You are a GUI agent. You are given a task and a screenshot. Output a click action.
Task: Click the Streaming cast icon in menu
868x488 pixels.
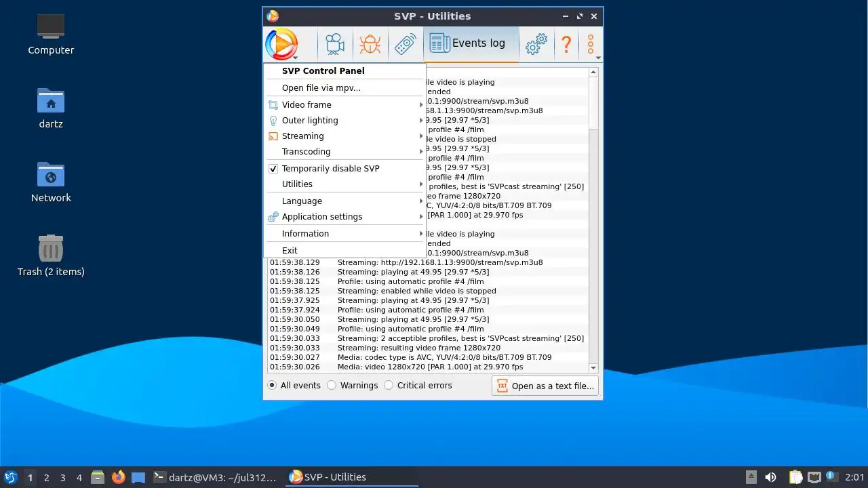[273, 136]
